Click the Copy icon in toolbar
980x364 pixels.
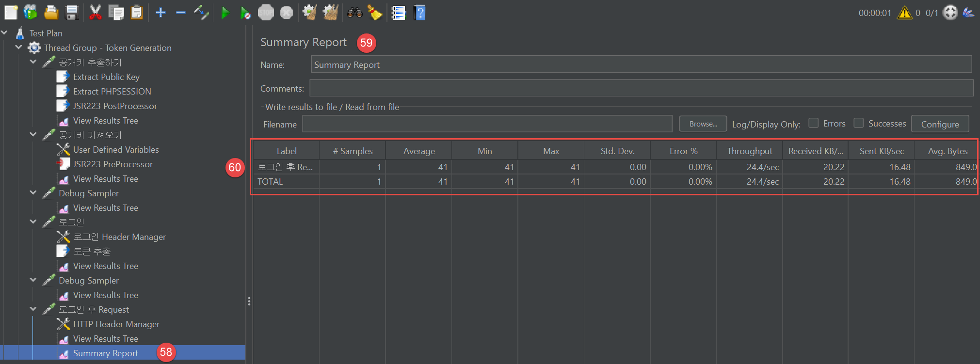tap(116, 13)
